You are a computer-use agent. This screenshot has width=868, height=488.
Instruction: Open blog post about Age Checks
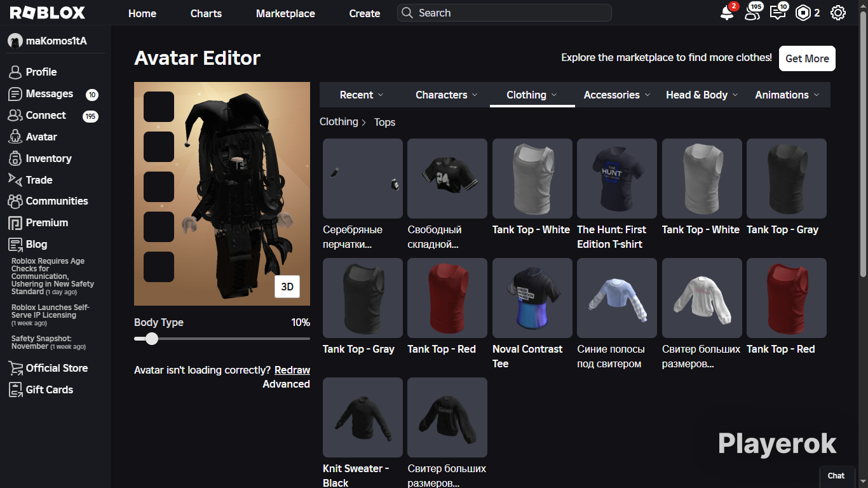point(53,276)
